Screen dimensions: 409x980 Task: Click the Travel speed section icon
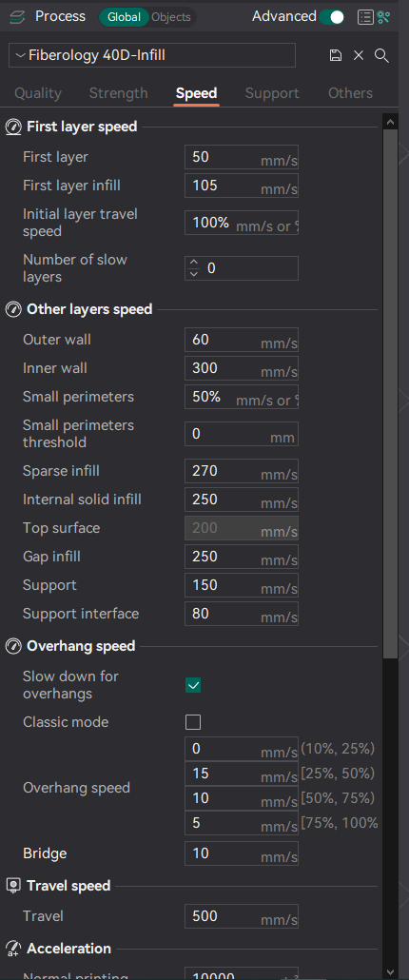coord(13,886)
